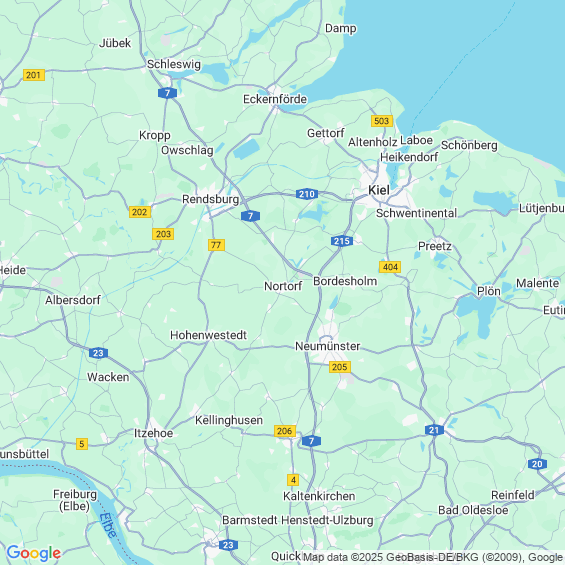The width and height of the screenshot is (565, 565).
Task: Select the Neumünster city label
Action: [328, 346]
